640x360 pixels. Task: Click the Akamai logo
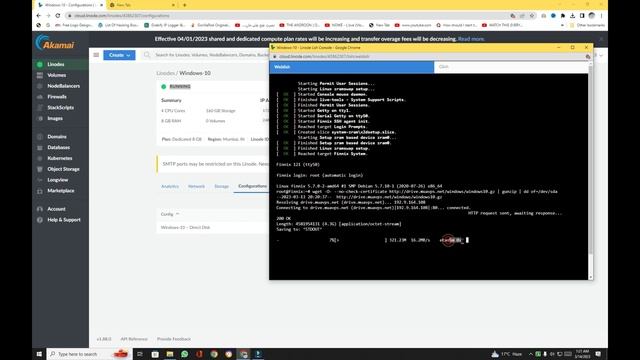click(55, 43)
